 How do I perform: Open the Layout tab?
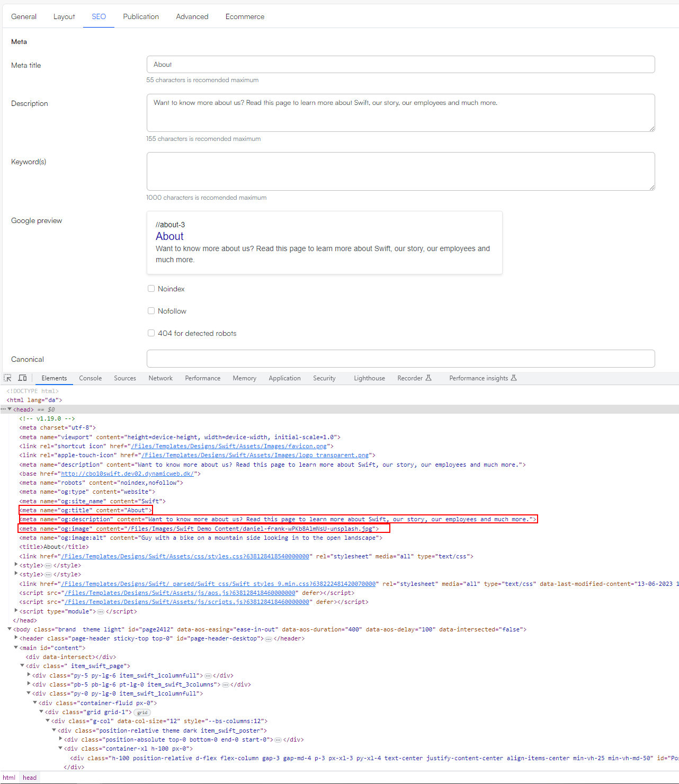pyautogui.click(x=64, y=16)
